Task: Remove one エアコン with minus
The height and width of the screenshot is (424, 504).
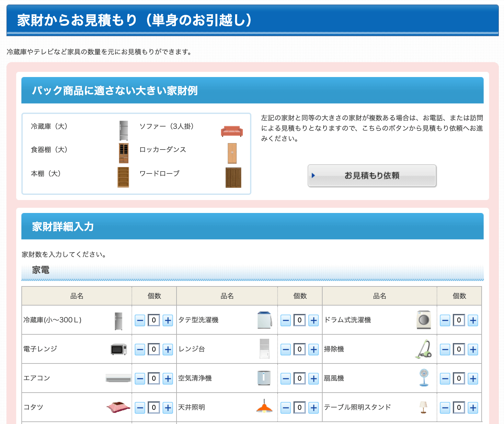Action: [x=140, y=379]
